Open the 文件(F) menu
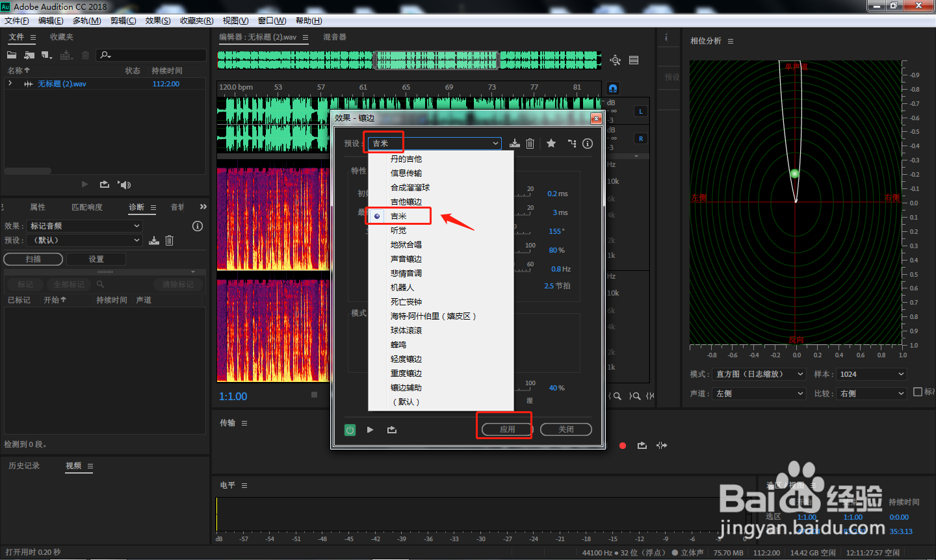The width and height of the screenshot is (936, 560). pyautogui.click(x=16, y=21)
